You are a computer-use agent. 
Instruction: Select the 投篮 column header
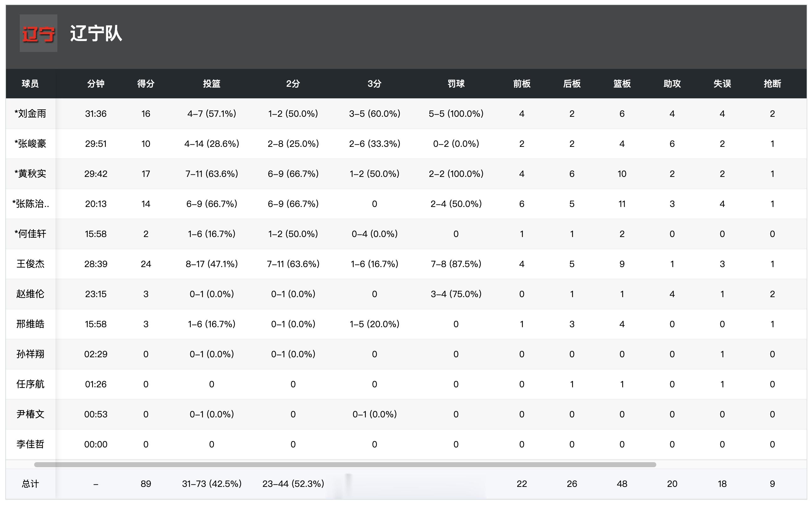click(212, 84)
